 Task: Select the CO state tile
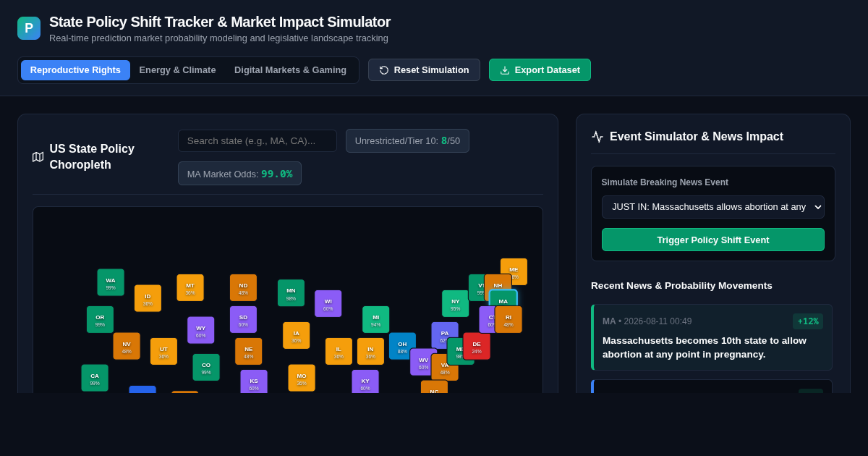coord(206,367)
